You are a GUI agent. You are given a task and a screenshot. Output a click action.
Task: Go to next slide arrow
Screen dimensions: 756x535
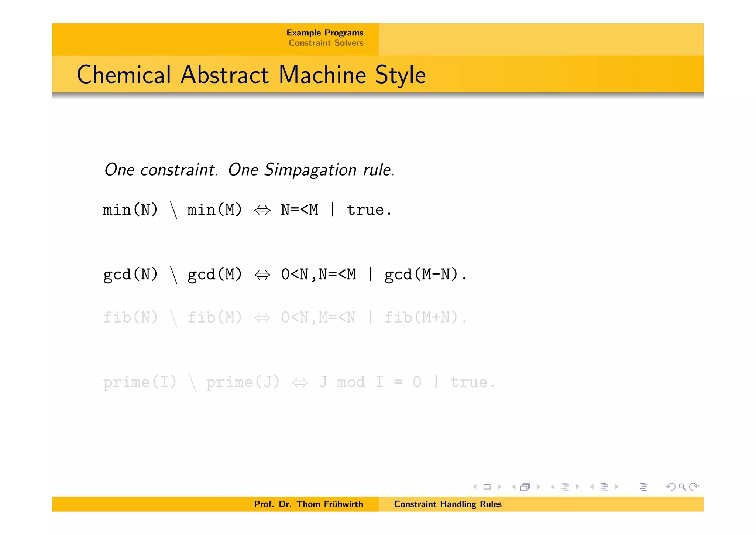click(499, 487)
